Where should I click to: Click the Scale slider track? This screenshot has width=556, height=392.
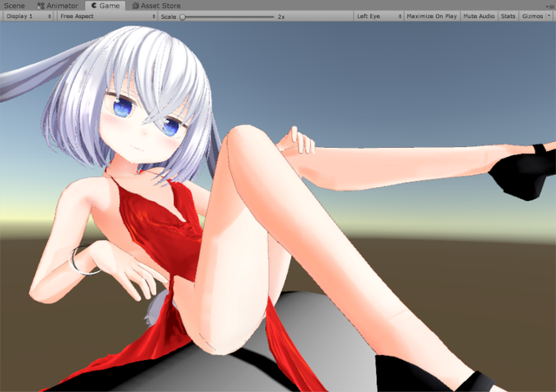click(227, 16)
